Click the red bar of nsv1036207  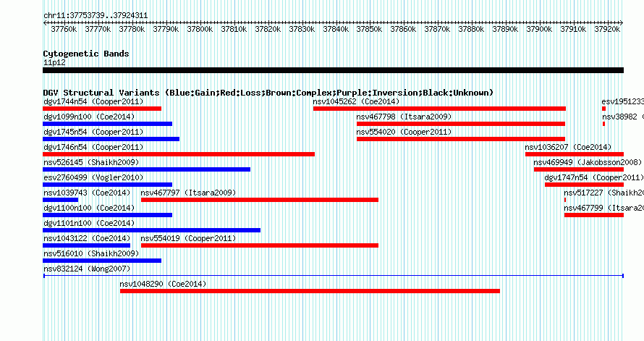pyautogui.click(x=575, y=154)
